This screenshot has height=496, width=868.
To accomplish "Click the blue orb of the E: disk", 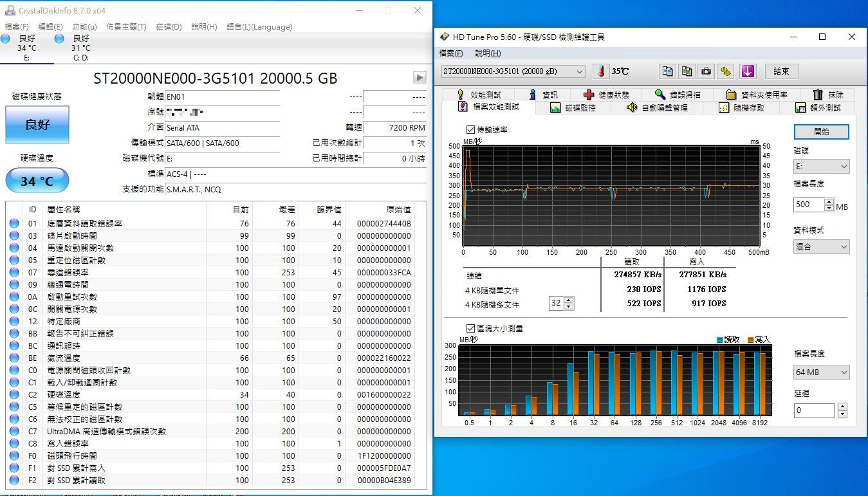I will point(5,39).
